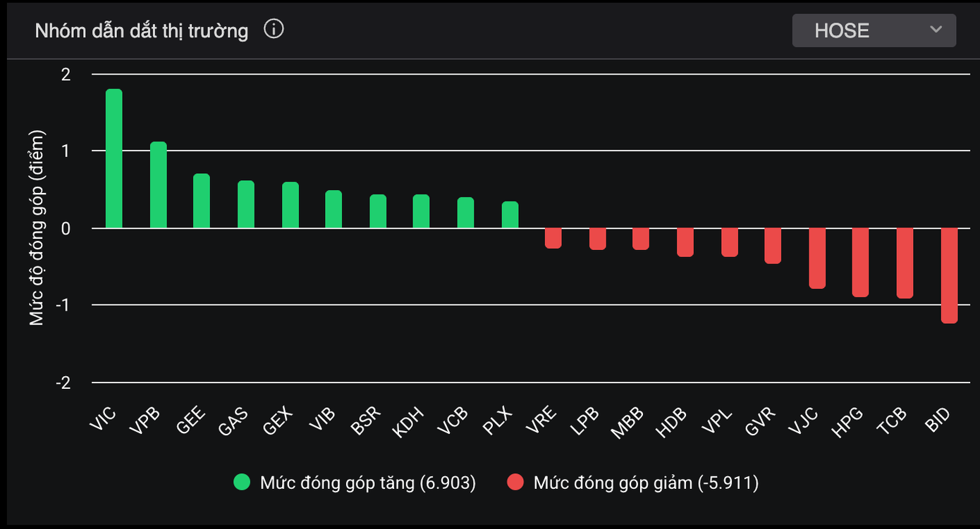Viewport: 980px width, 529px height.
Task: Click the red legend circle marker
Action: [x=515, y=483]
